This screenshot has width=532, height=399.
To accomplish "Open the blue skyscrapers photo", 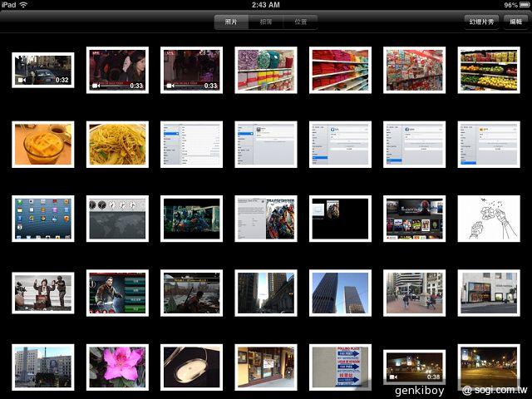I will (x=339, y=293).
